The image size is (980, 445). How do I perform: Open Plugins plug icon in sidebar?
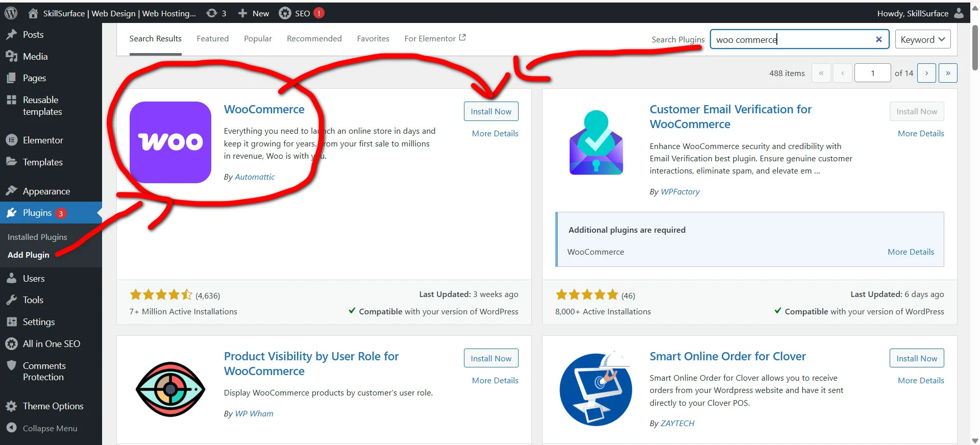11,213
